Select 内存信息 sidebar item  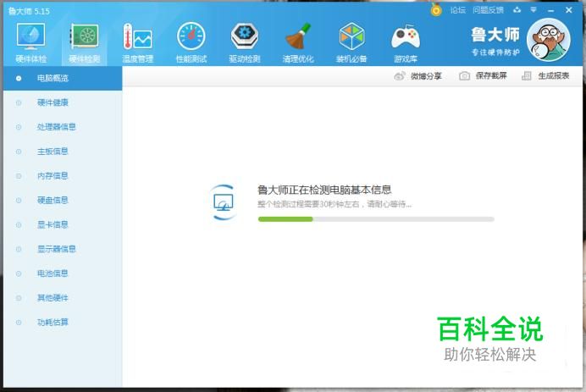[63, 175]
